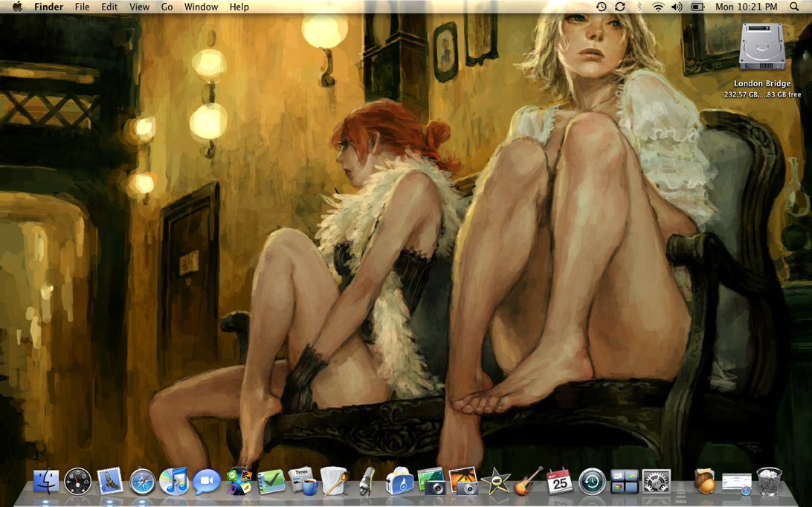Launch Dashboard from the Dock
Screen dimensions: 812x507
click(77, 482)
